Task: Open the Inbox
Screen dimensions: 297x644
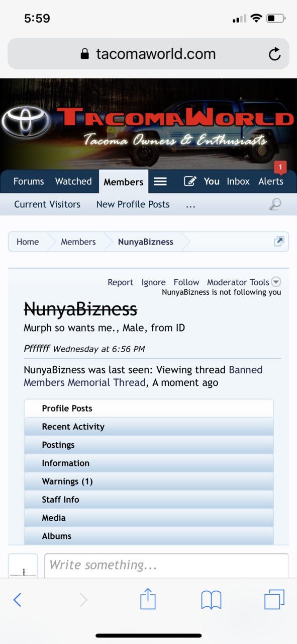Action: [238, 181]
